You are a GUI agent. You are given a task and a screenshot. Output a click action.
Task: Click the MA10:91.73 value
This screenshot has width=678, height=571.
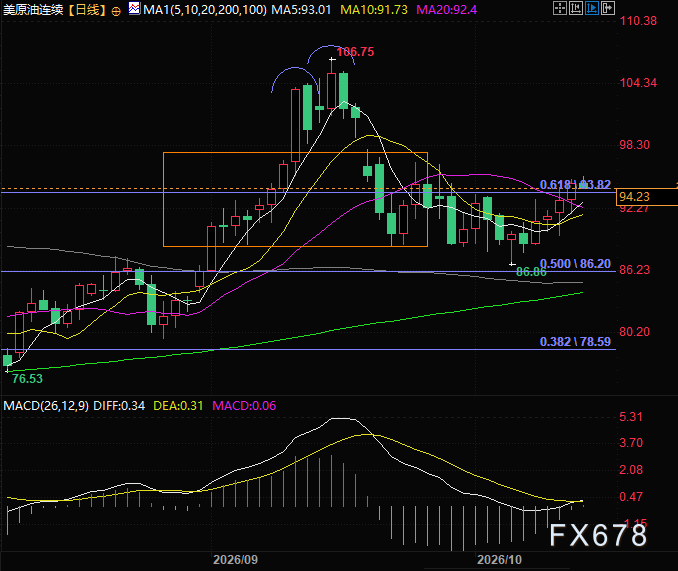[x=374, y=10]
